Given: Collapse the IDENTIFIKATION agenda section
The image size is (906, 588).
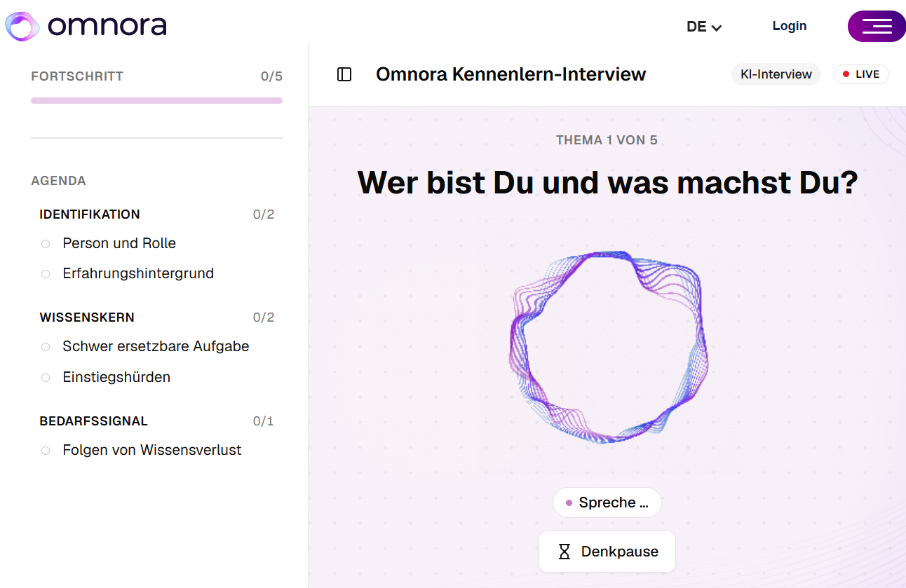Looking at the screenshot, I should tap(90, 214).
